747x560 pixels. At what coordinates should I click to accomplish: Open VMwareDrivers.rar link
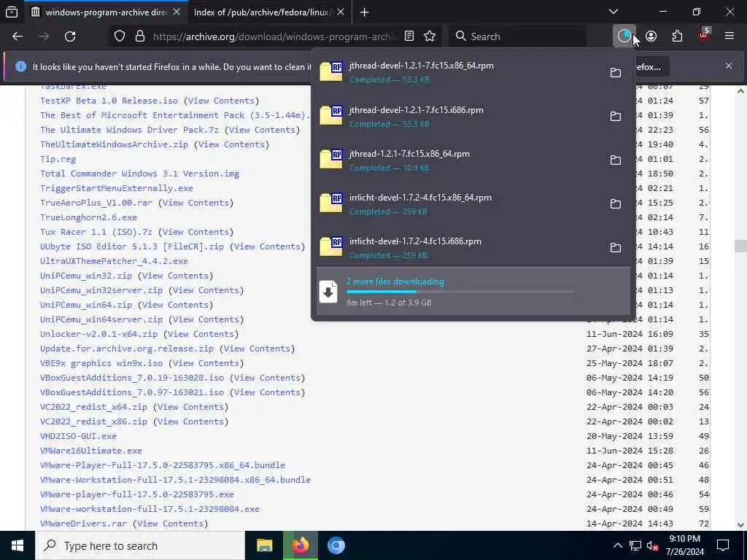(x=83, y=524)
